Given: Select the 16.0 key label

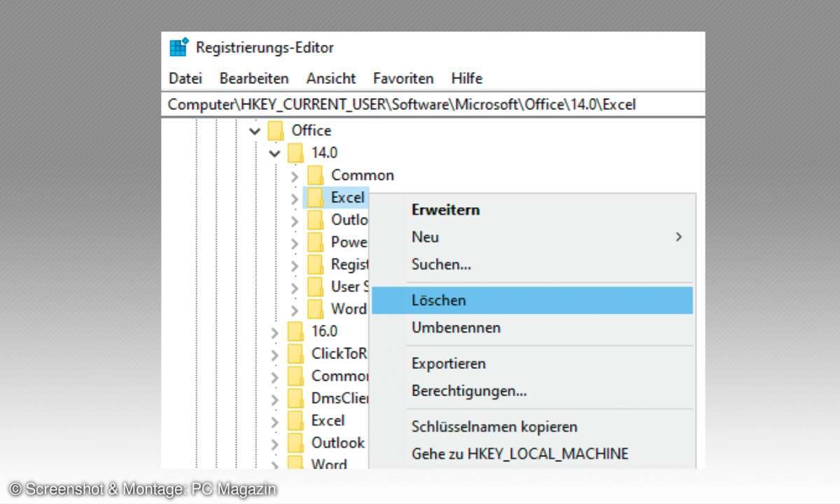Looking at the screenshot, I should click(324, 331).
